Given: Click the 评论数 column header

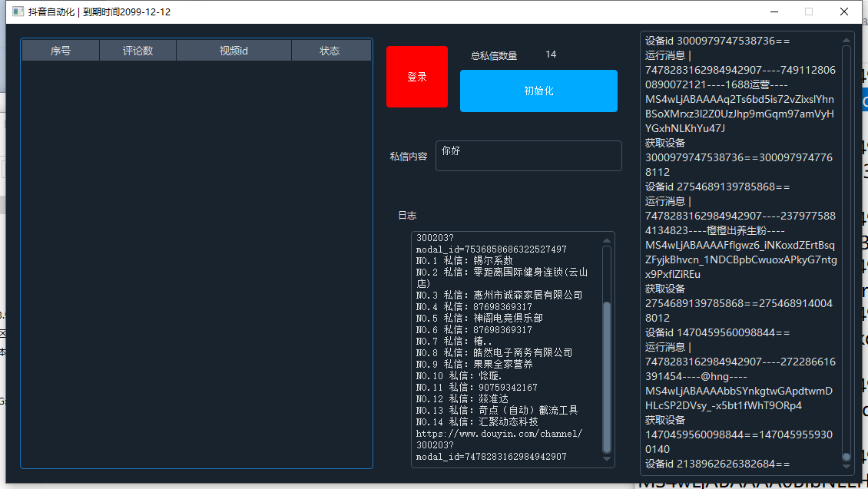Looking at the screenshot, I should point(137,50).
